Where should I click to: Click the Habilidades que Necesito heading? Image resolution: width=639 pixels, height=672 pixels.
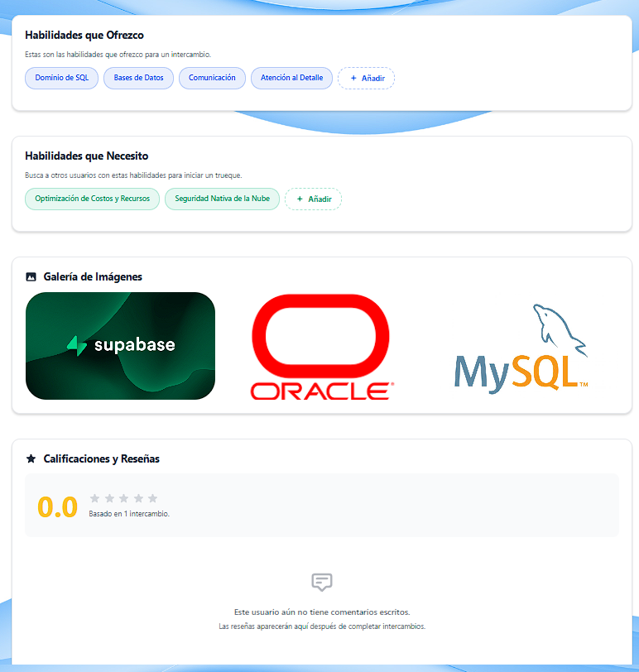coord(87,156)
